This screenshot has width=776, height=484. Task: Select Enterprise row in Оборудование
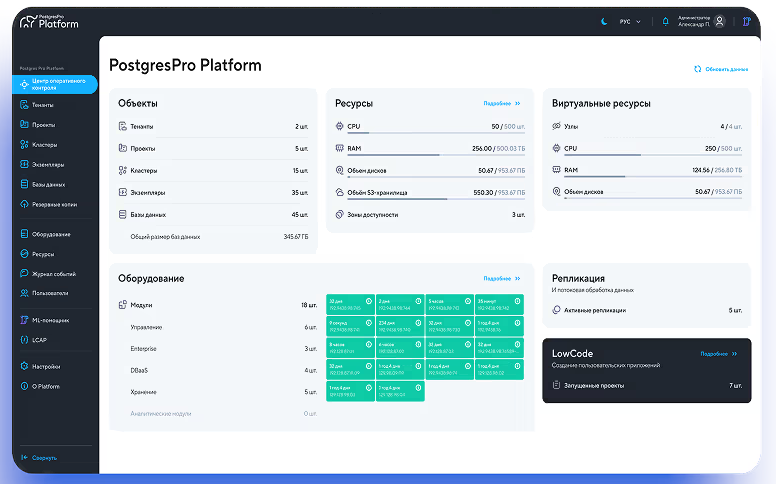pyautogui.click(x=223, y=349)
